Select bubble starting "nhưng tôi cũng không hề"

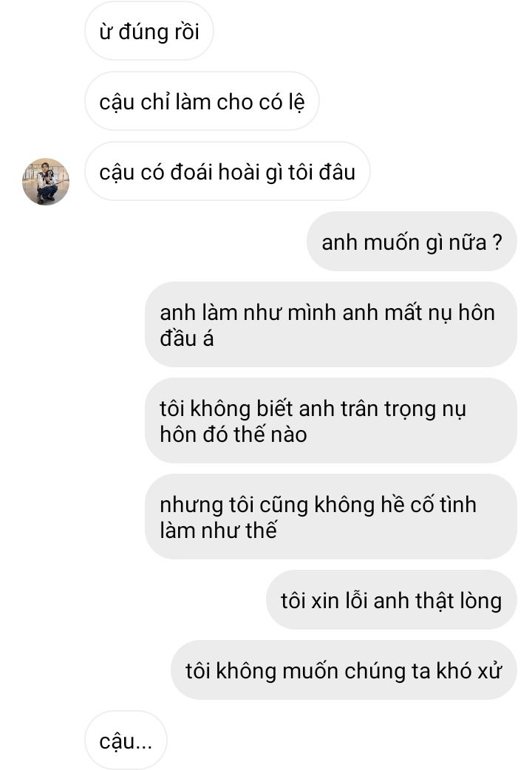coord(330,517)
